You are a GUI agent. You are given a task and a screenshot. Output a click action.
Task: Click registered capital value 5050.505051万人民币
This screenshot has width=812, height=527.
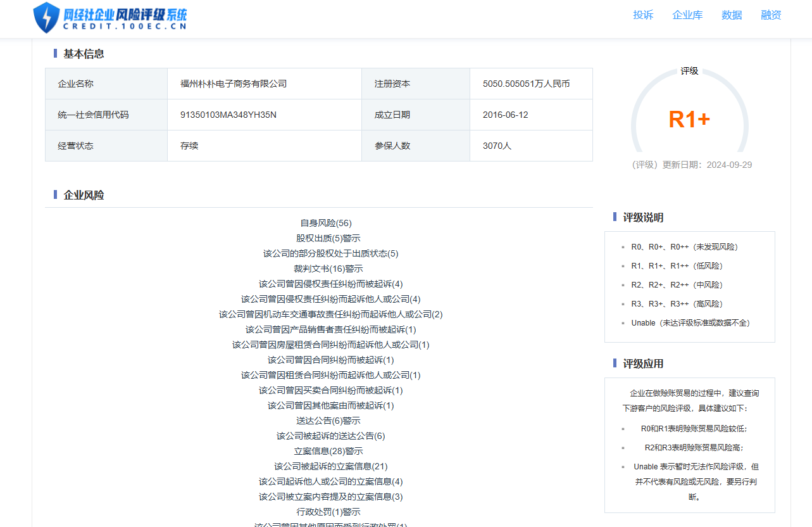pos(527,84)
